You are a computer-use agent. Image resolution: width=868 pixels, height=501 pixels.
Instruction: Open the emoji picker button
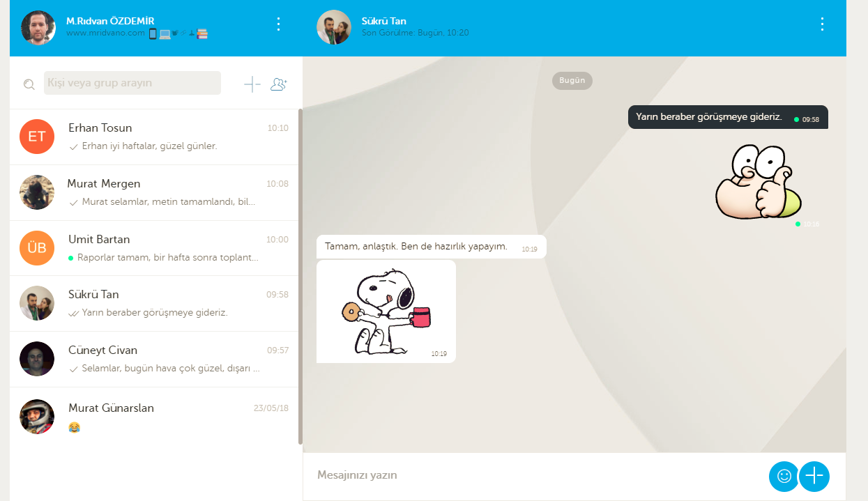pos(784,476)
